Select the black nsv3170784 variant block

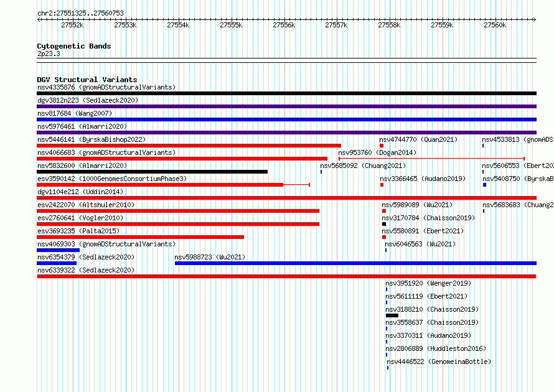[x=384, y=224]
